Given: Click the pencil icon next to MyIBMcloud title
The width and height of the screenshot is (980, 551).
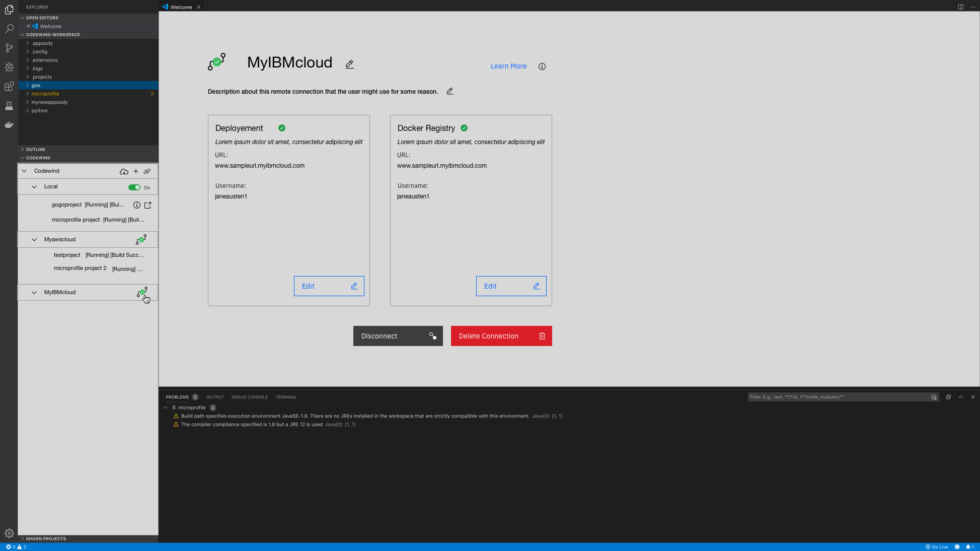Looking at the screenshot, I should [x=350, y=64].
